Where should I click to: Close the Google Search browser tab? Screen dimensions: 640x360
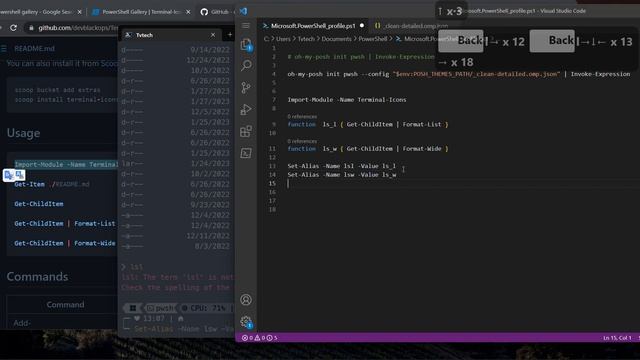point(79,12)
